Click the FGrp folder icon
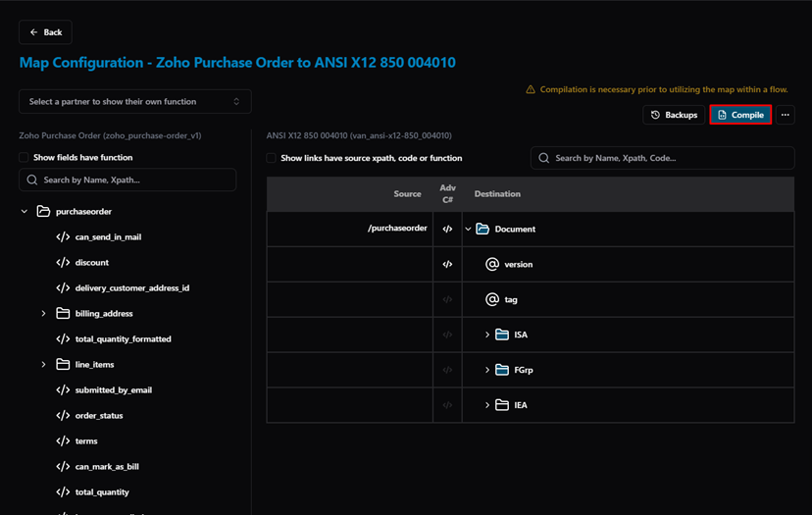 (502, 370)
